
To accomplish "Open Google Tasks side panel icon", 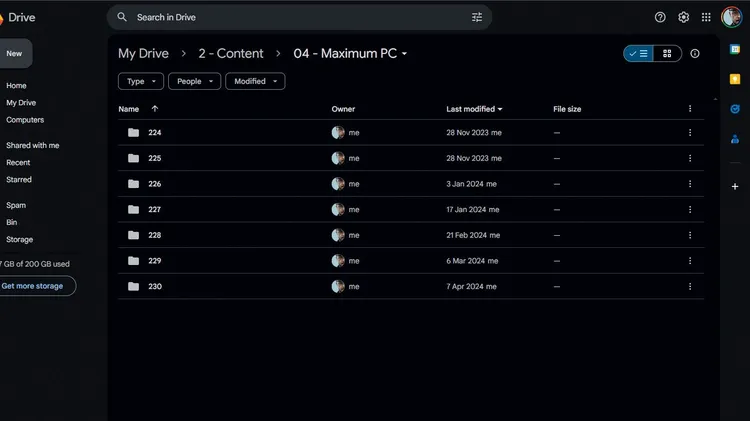I will click(735, 109).
